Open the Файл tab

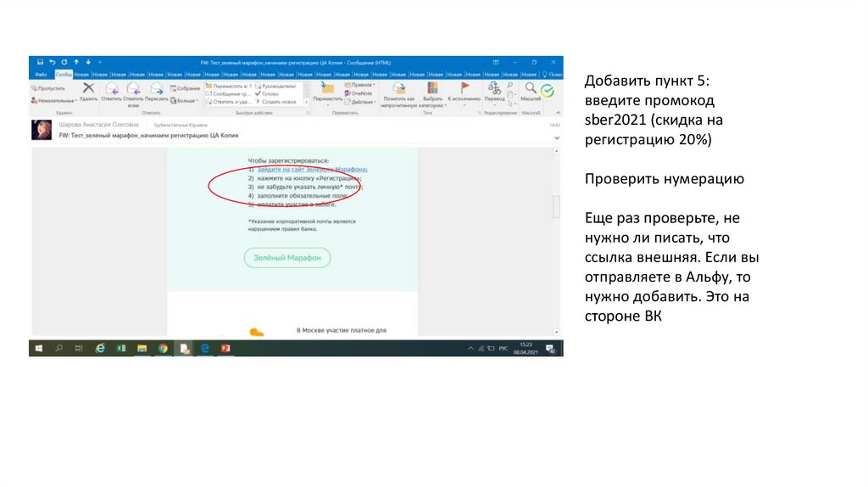point(41,75)
